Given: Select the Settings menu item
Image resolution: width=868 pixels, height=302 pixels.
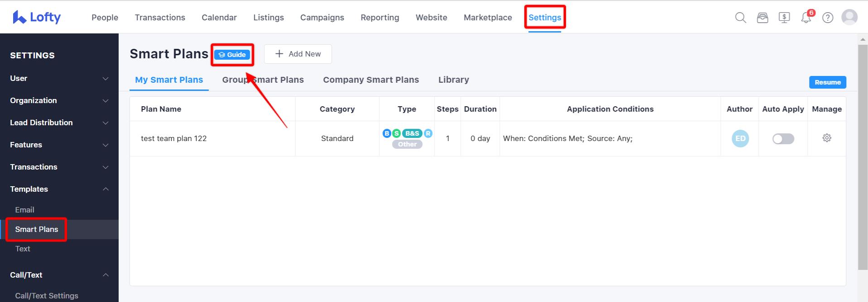Looking at the screenshot, I should pos(545,17).
